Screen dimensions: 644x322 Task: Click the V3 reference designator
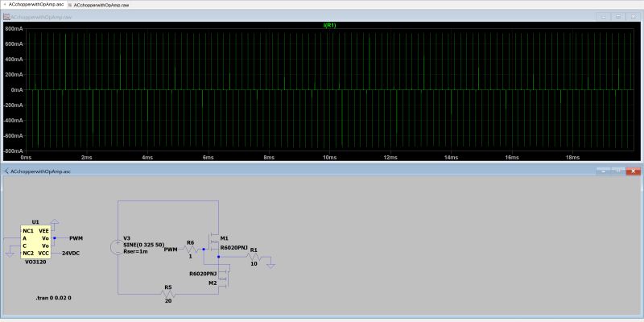tap(126, 238)
